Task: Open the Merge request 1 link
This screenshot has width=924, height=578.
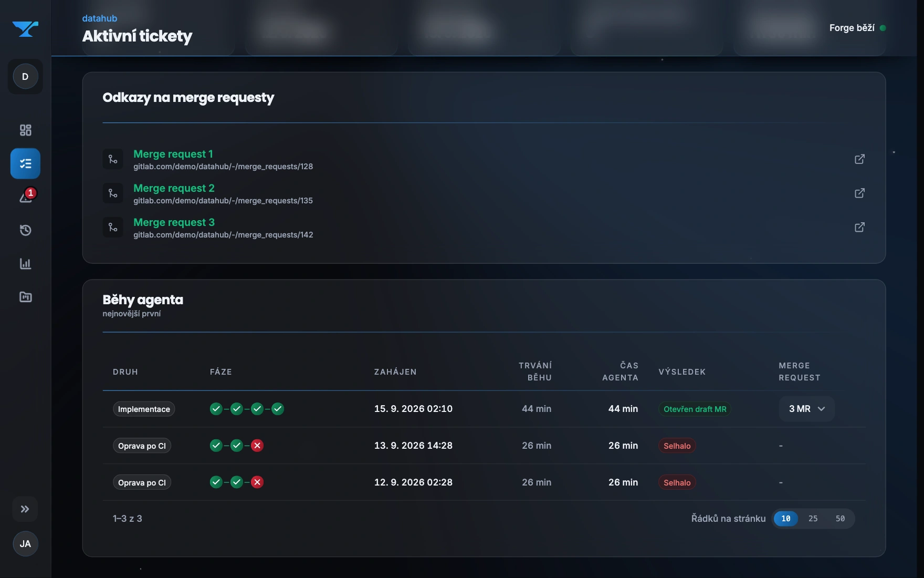Action: click(x=173, y=154)
